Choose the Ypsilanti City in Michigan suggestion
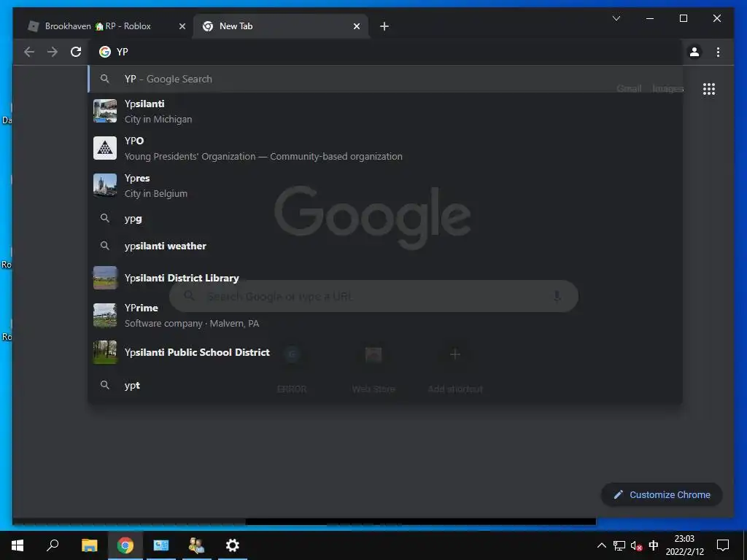The image size is (747, 560). [x=385, y=112]
